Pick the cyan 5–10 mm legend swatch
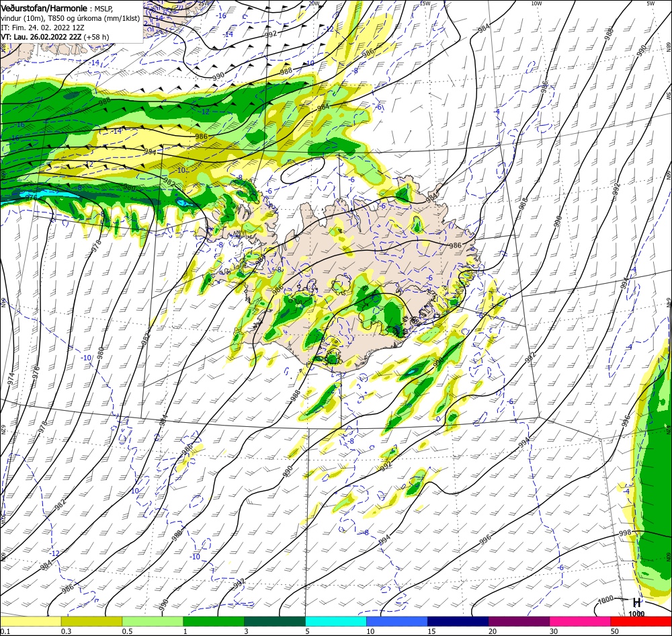 click(x=336, y=621)
